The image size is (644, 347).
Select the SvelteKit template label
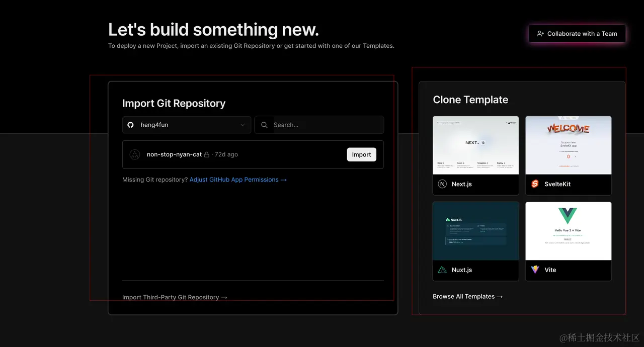coord(557,184)
